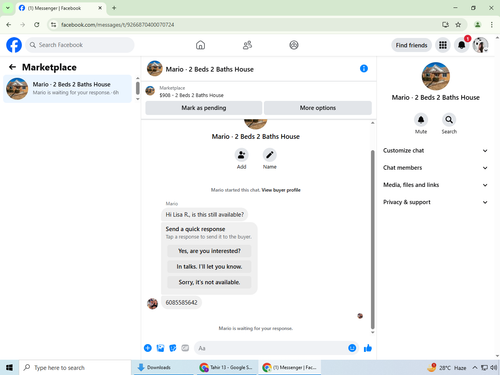
Task: Choose a GIF in the composer
Action: coord(185,348)
